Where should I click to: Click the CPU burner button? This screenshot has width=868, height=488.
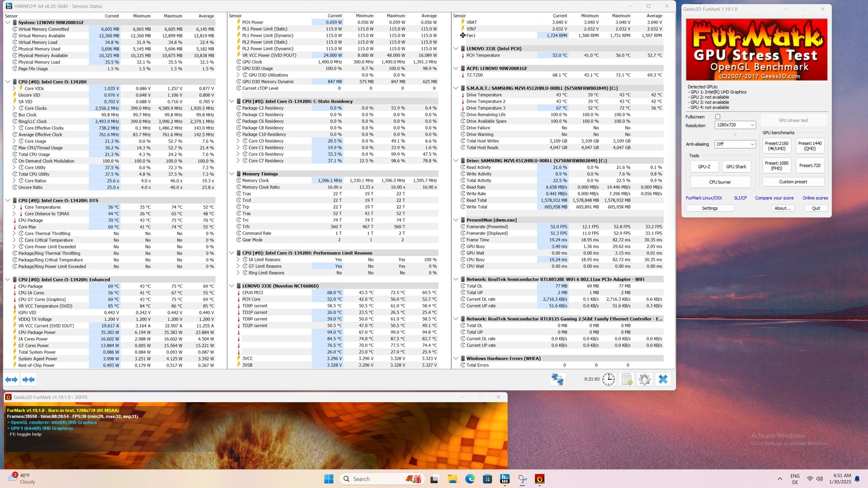click(720, 182)
